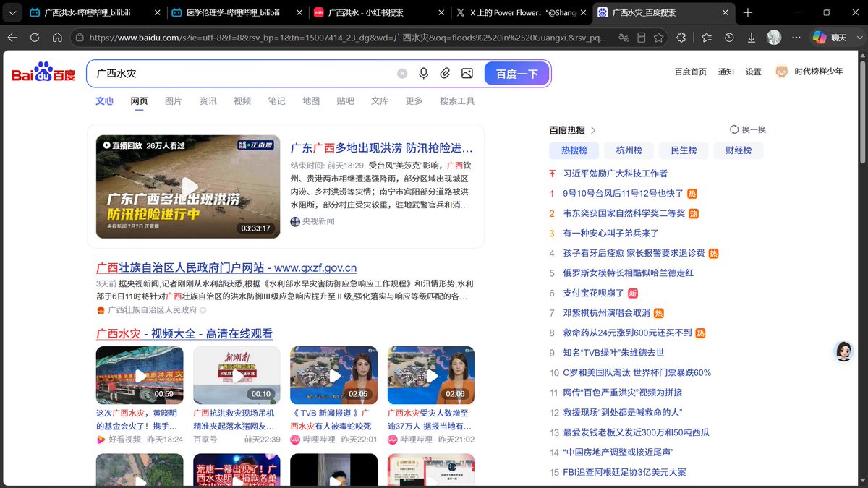868x488 pixels.
Task: Open reader view from the address bar
Action: (x=641, y=38)
